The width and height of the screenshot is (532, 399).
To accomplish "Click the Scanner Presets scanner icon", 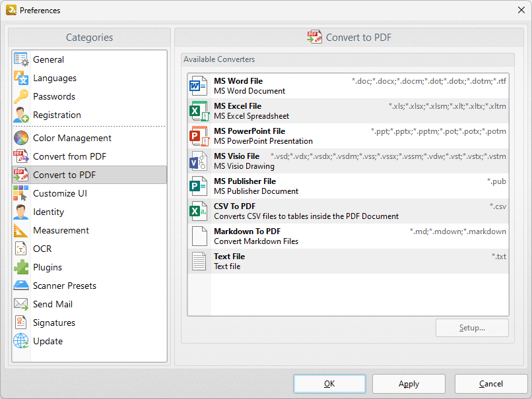I will 21,286.
